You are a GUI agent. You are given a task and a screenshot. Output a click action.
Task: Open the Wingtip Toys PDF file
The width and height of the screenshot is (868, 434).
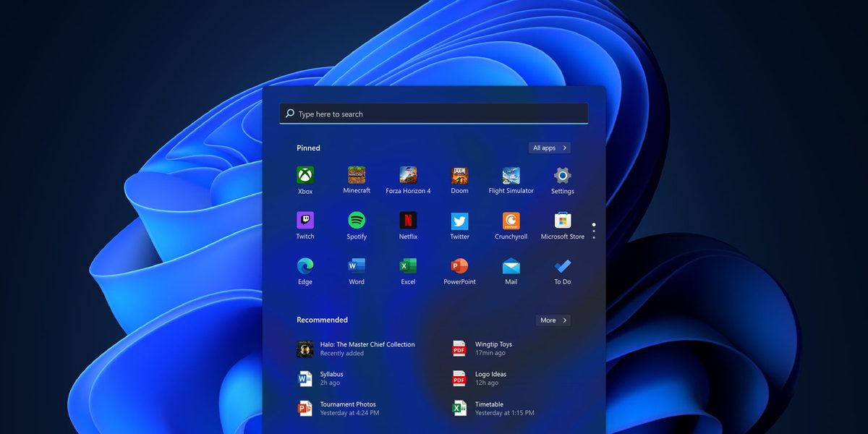pos(492,349)
